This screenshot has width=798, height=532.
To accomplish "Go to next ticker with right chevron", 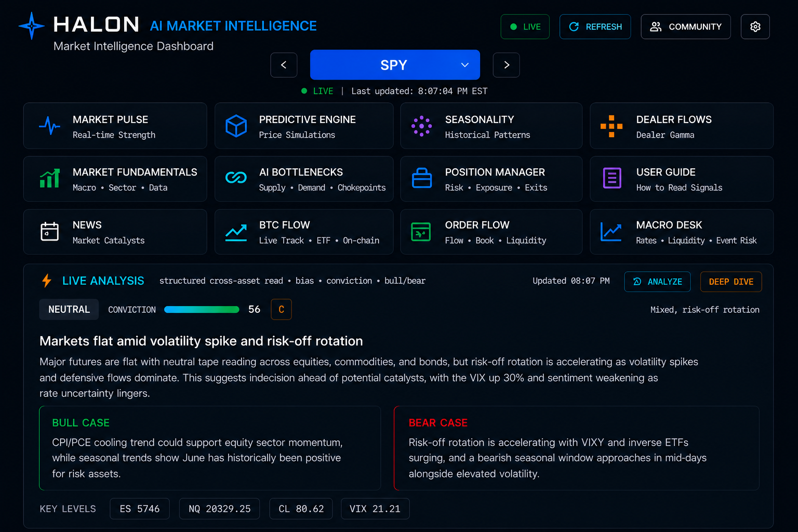I will click(x=507, y=65).
